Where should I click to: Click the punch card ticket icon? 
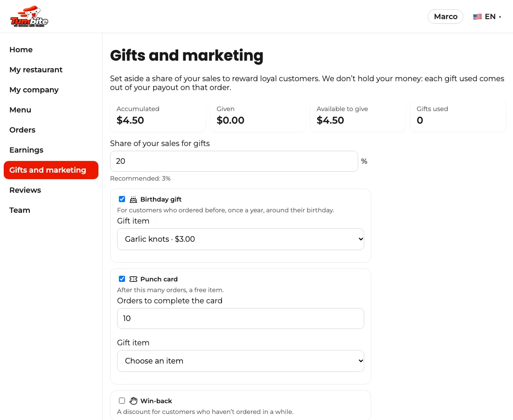(x=133, y=279)
